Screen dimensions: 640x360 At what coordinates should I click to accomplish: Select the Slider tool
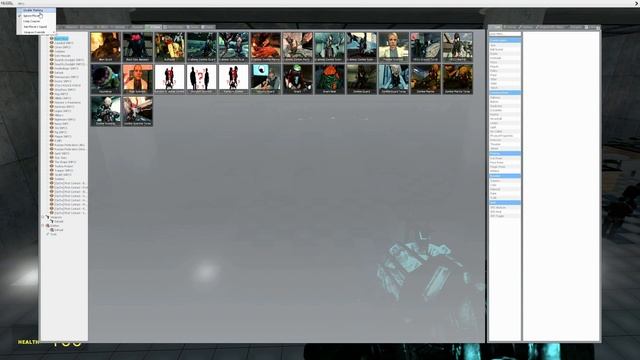[x=505, y=79]
